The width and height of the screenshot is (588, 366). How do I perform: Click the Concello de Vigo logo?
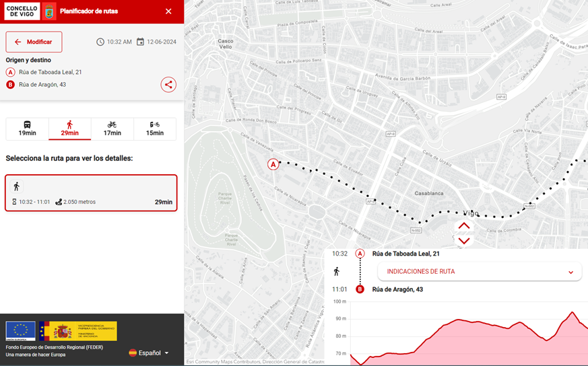point(22,11)
